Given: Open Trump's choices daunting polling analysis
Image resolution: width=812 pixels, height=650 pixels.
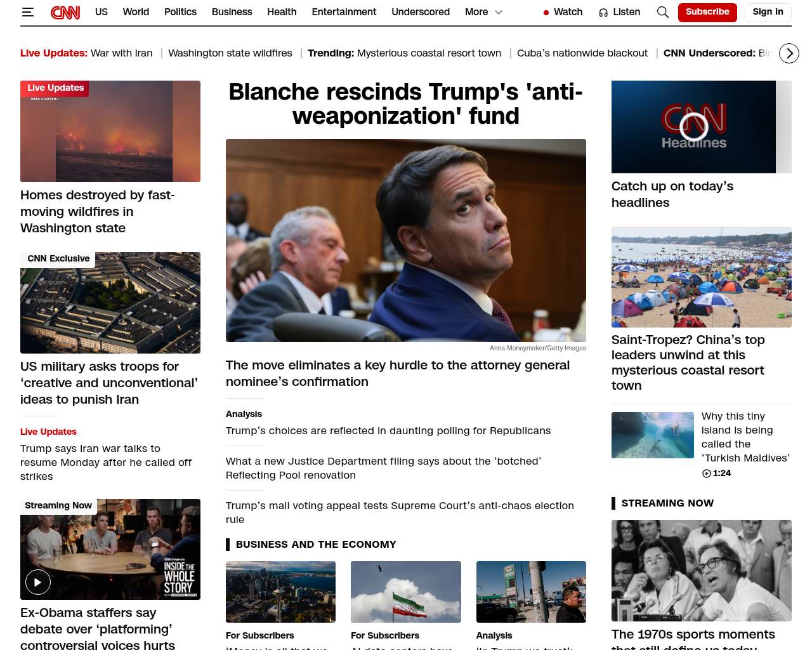Looking at the screenshot, I should pos(388,430).
